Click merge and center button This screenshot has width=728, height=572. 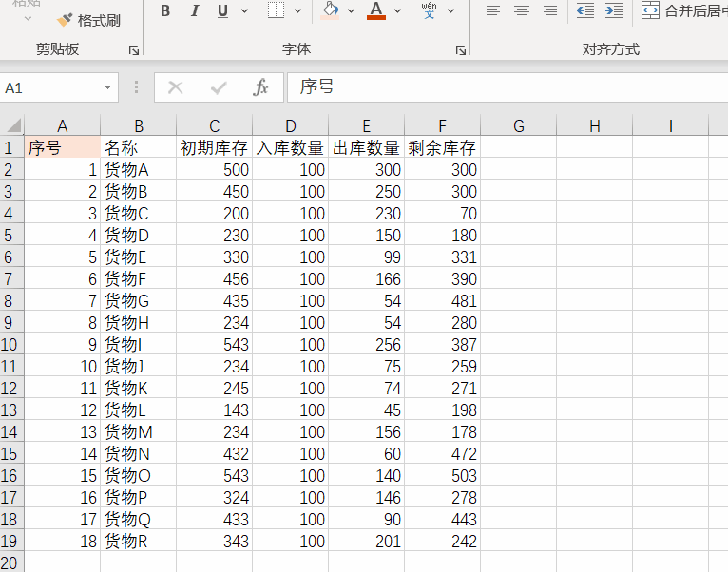684,10
